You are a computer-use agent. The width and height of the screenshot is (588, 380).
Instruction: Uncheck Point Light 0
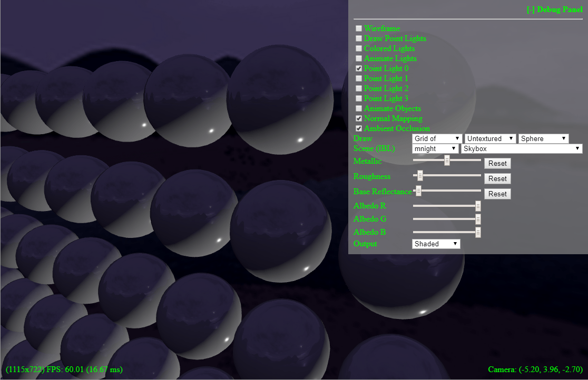359,68
